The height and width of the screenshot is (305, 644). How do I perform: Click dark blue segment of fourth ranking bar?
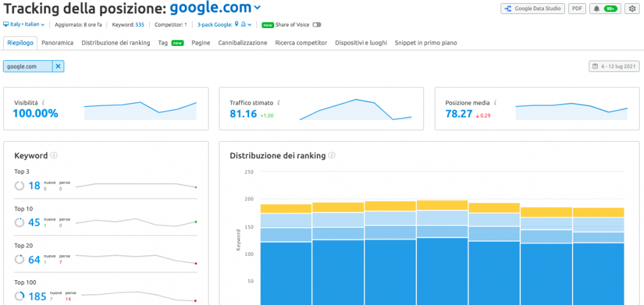[442, 271]
